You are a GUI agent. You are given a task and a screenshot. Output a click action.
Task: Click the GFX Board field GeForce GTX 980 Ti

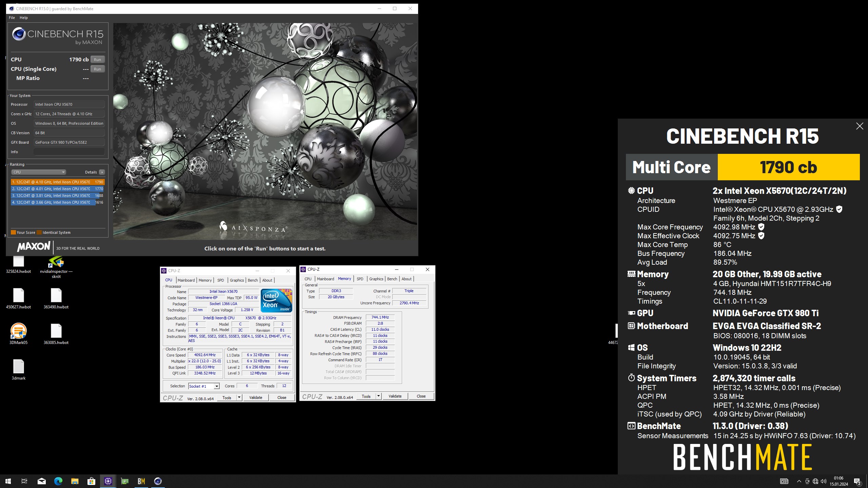(x=69, y=142)
